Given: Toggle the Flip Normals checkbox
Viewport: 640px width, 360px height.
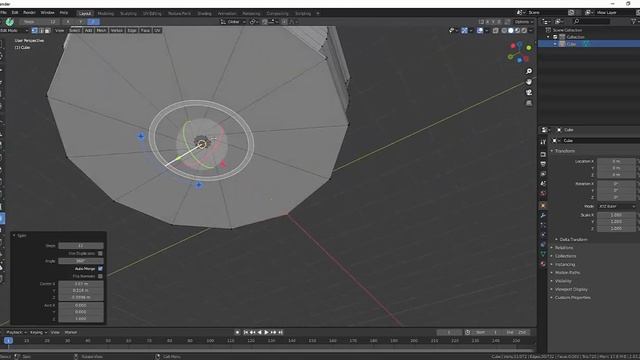Looking at the screenshot, I should pyautogui.click(x=100, y=276).
